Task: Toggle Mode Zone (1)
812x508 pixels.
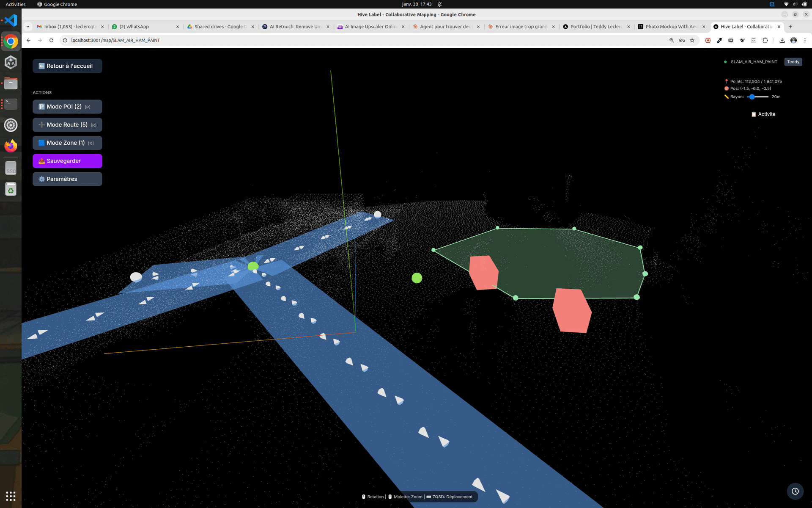Action: pos(67,143)
